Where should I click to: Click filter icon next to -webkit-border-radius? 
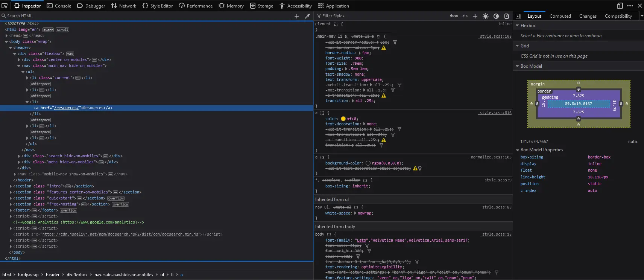click(395, 43)
